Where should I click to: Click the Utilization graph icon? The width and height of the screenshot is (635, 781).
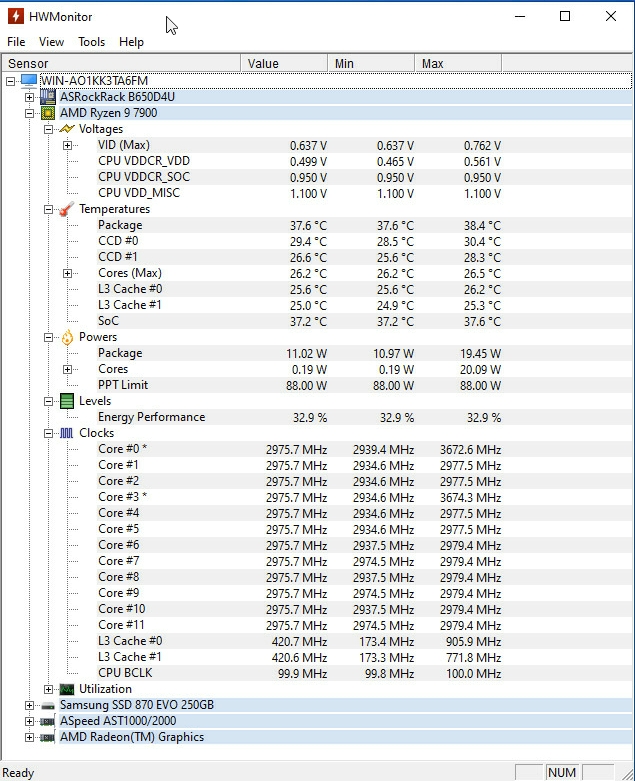(67, 689)
